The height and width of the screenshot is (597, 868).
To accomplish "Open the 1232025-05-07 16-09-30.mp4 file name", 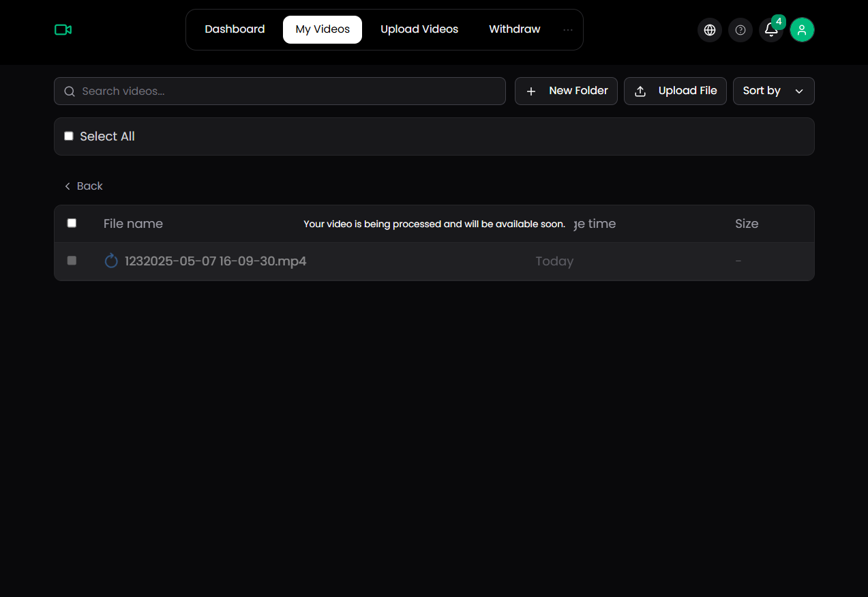I will click(215, 261).
